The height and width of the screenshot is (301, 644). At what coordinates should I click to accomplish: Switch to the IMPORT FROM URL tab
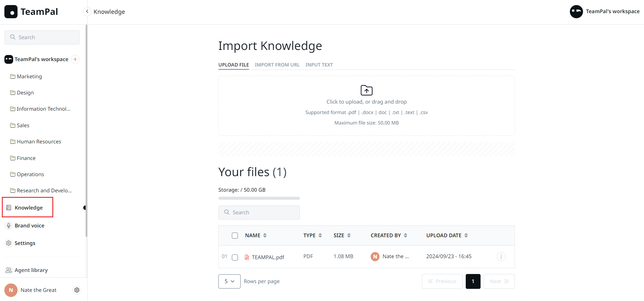pos(277,65)
